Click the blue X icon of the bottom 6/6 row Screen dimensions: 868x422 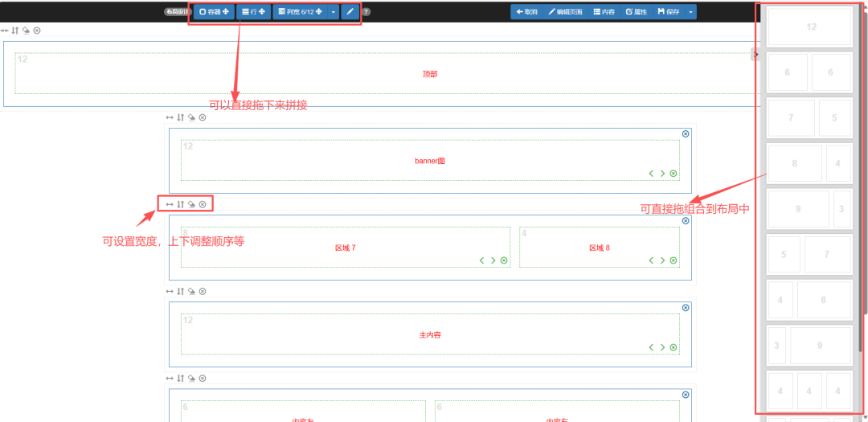point(686,395)
